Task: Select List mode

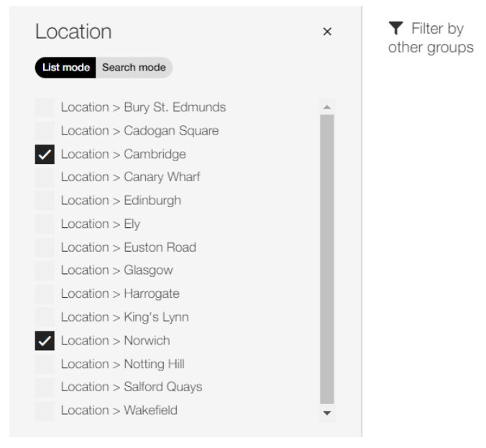Action: 65,68
